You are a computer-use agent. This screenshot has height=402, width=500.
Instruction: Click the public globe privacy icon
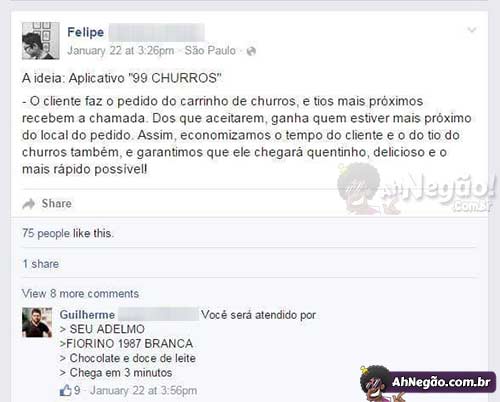(x=251, y=51)
